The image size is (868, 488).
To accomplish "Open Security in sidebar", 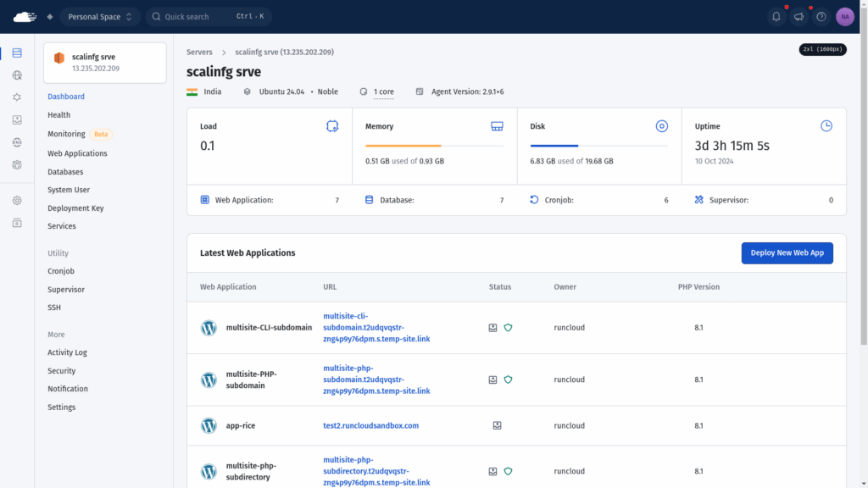I will point(61,371).
